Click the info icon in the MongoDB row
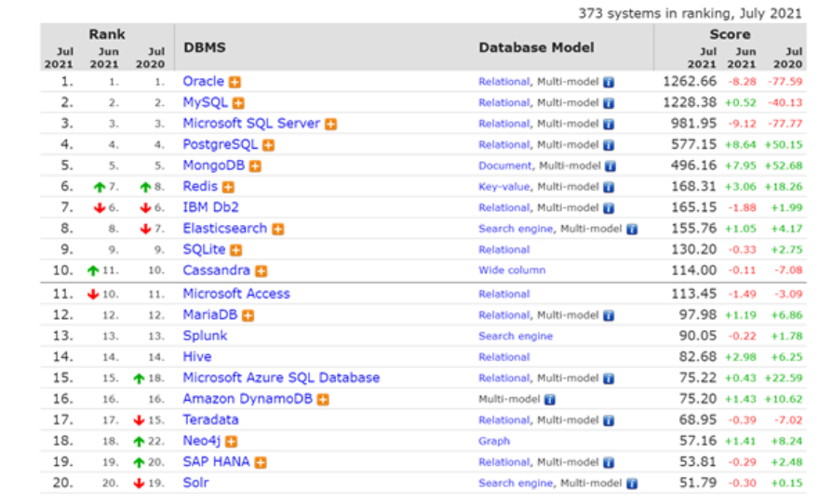 click(x=610, y=166)
